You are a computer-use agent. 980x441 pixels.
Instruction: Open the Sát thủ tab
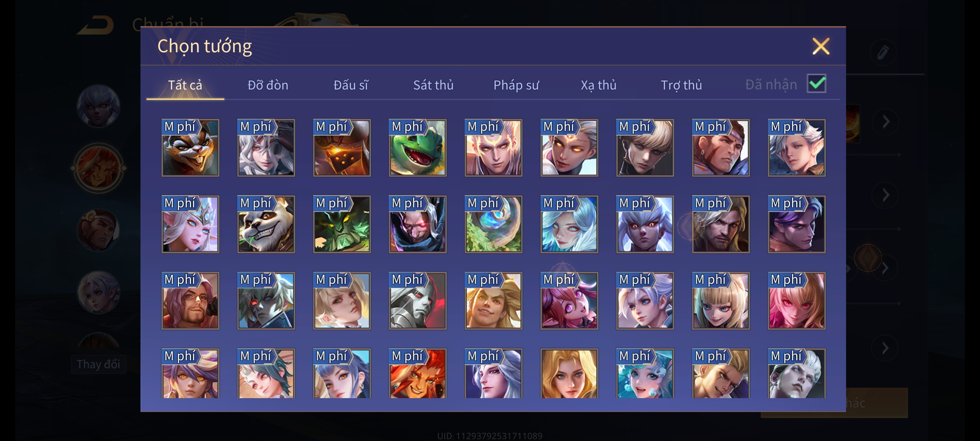pyautogui.click(x=433, y=85)
